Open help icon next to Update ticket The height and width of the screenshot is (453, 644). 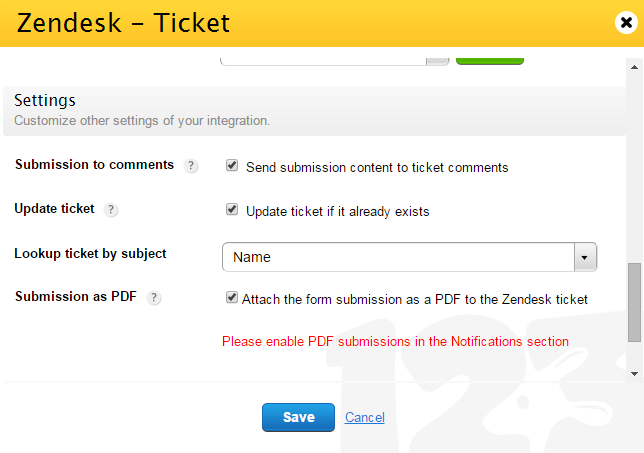[x=111, y=209]
